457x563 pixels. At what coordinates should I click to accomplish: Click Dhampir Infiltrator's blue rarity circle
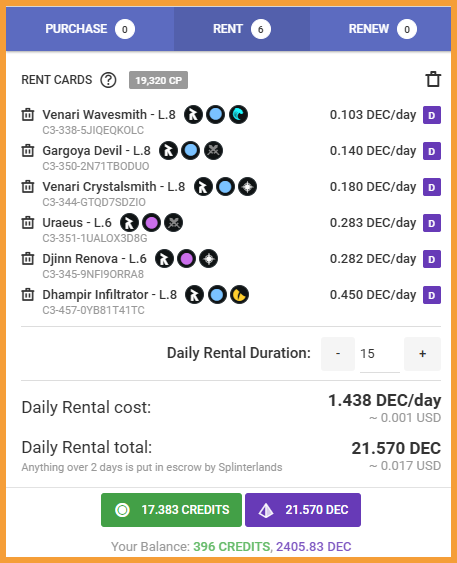tap(217, 295)
